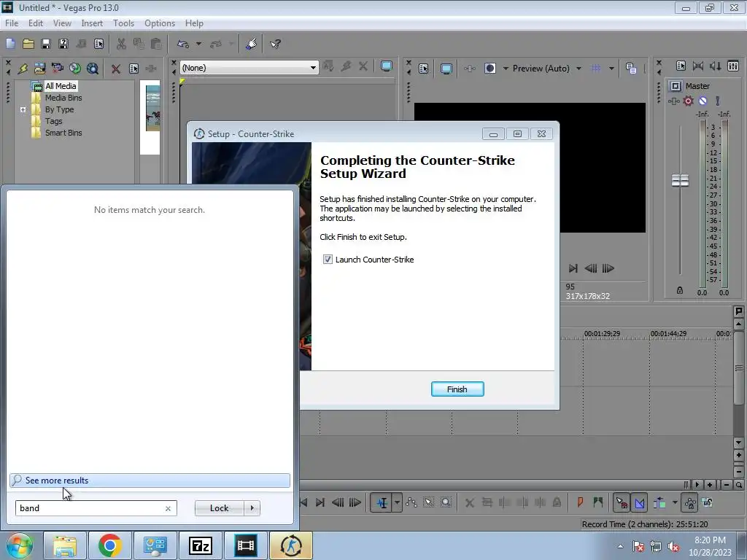Click Extract Audio from CD icon
Image resolution: width=747 pixels, height=560 pixels.
tap(75, 69)
